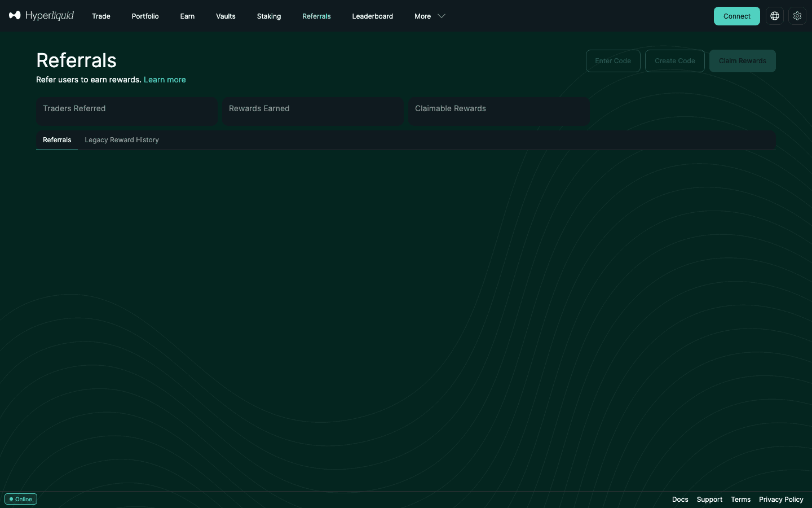Select Referrals in the top navigation
The image size is (812, 508).
tap(316, 16)
